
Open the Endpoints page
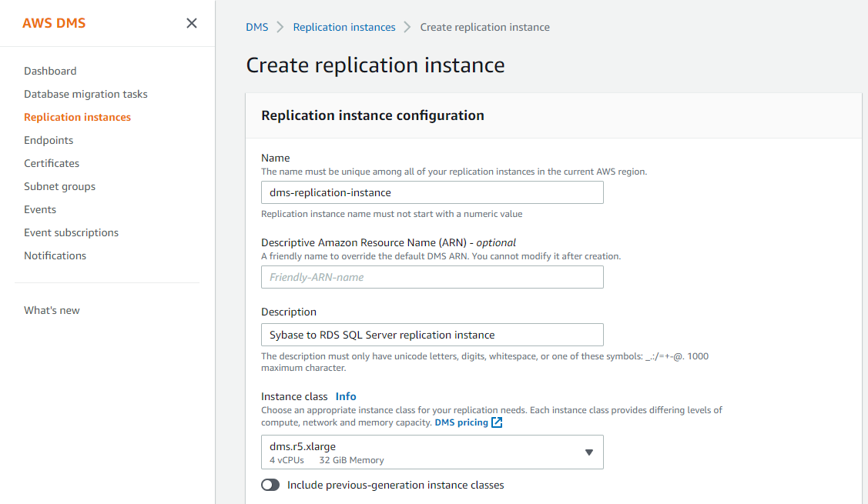(x=49, y=140)
